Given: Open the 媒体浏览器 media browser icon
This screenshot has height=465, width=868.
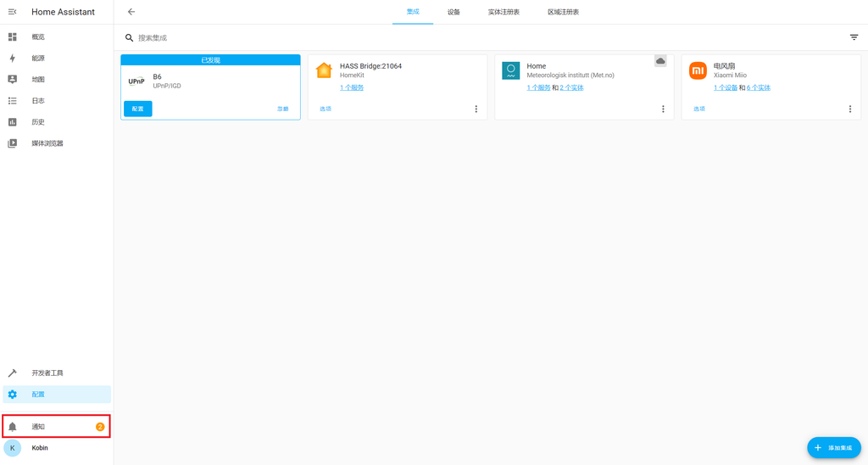Looking at the screenshot, I should pos(12,143).
